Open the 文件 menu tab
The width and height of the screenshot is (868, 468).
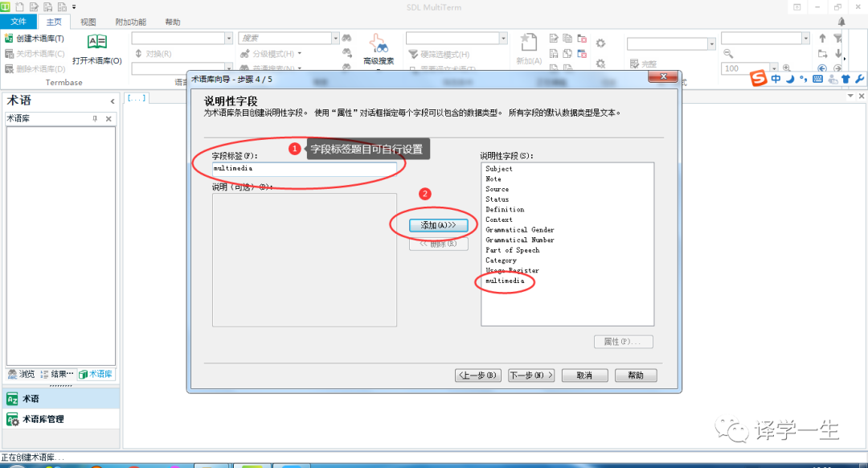pos(18,22)
